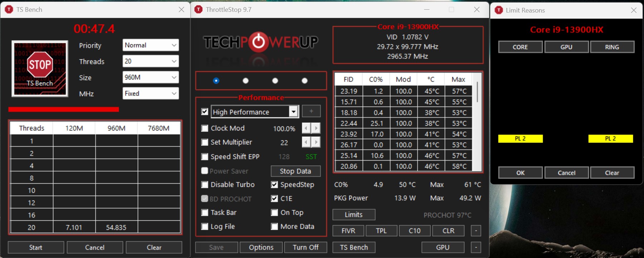Open the High Performance power plan dropdown

click(255, 112)
